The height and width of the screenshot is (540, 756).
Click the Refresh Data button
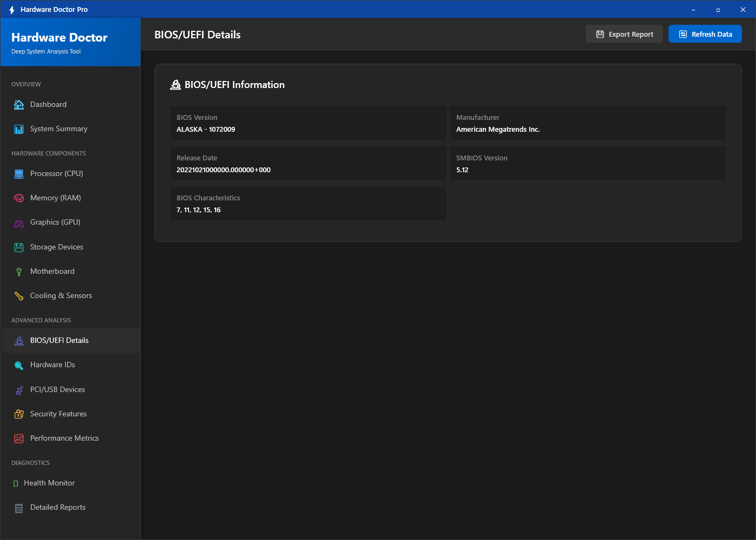click(x=705, y=34)
